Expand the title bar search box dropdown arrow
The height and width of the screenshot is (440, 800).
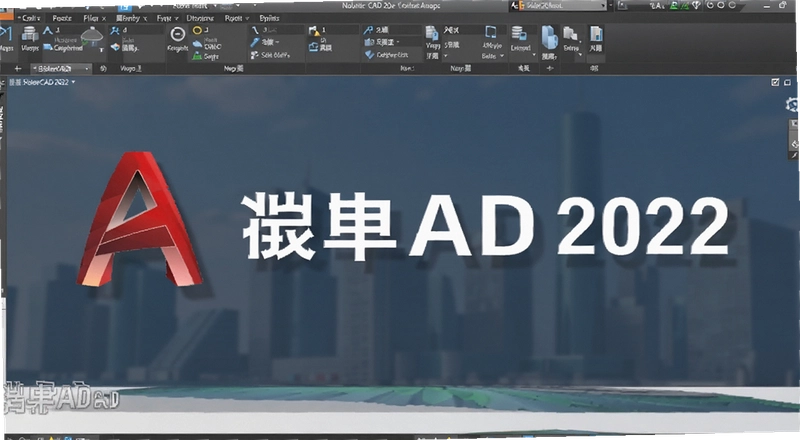tap(603, 6)
